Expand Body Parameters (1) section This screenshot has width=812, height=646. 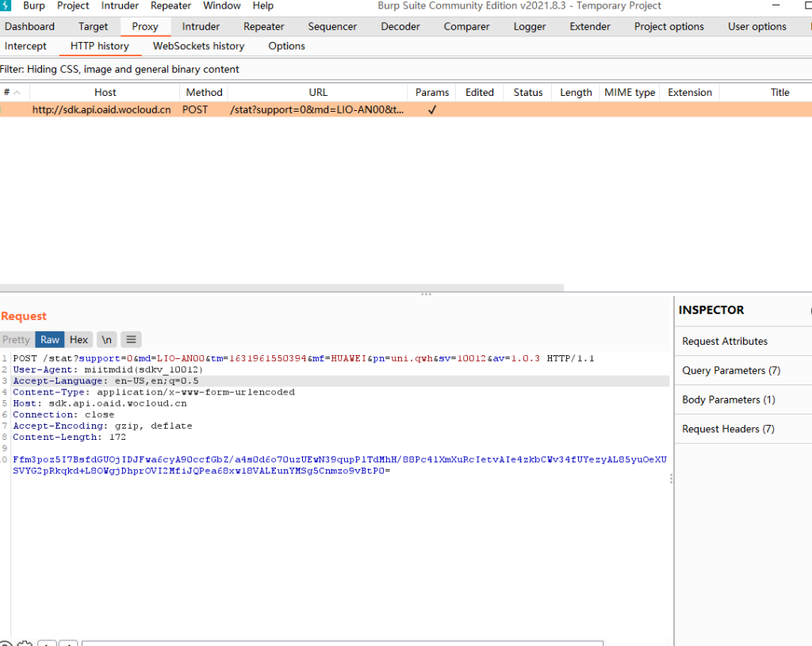729,399
